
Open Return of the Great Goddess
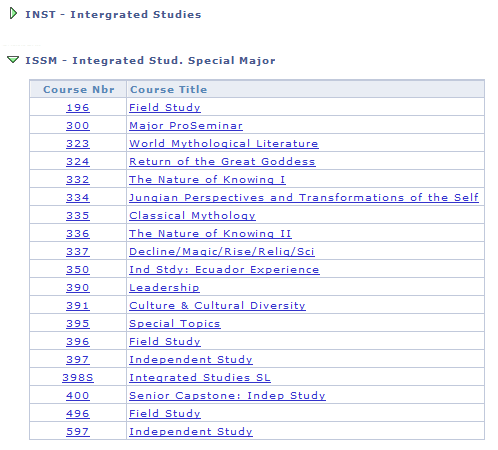tap(222, 162)
